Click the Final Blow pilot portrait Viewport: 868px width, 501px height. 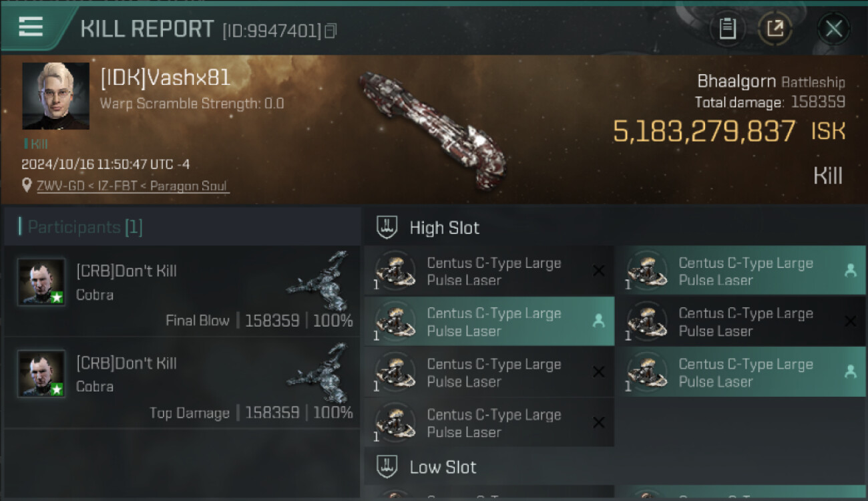point(41,282)
